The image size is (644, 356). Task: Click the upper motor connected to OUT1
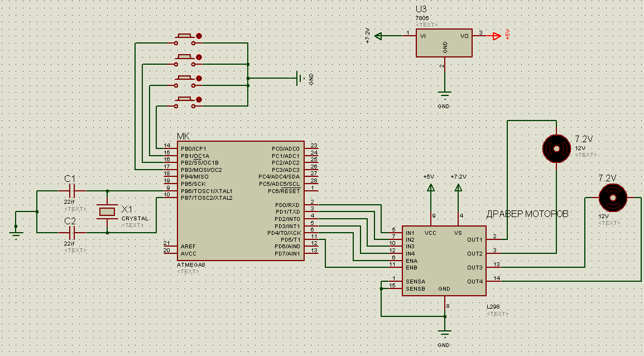(x=556, y=148)
